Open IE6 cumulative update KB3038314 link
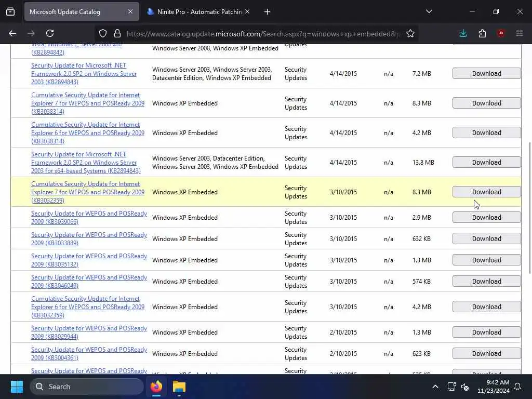Screen dimensions: 532x399 tap(87, 132)
